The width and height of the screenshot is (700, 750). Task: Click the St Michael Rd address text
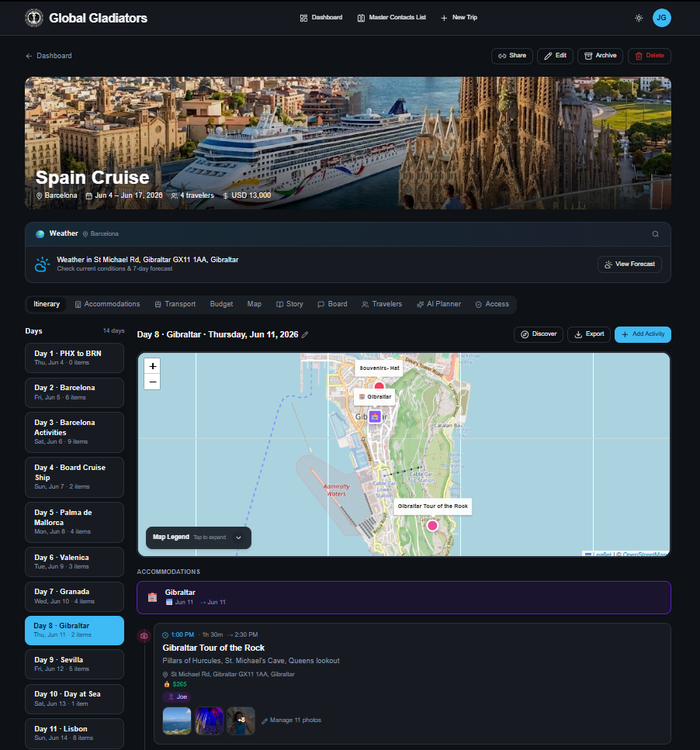pyautogui.click(x=233, y=675)
